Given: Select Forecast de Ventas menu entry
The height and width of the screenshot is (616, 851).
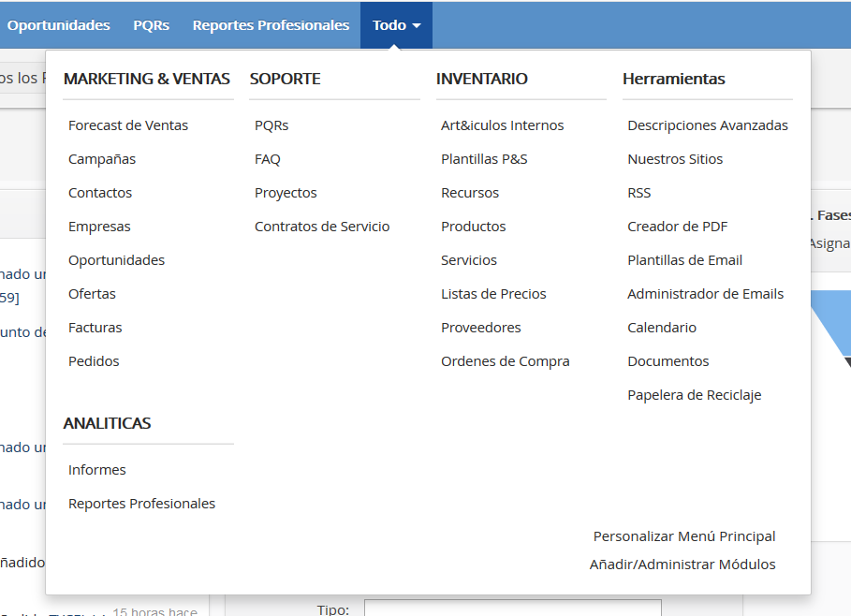Looking at the screenshot, I should click(128, 125).
